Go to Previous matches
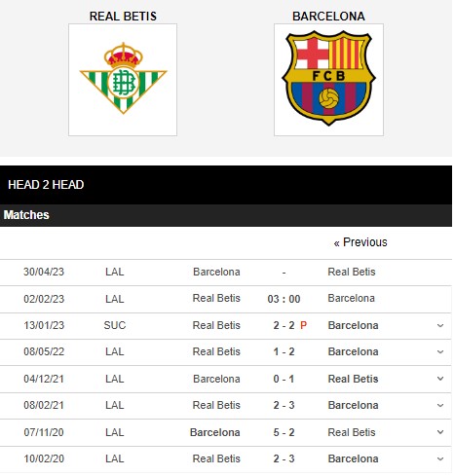455x476 pixels. point(360,242)
